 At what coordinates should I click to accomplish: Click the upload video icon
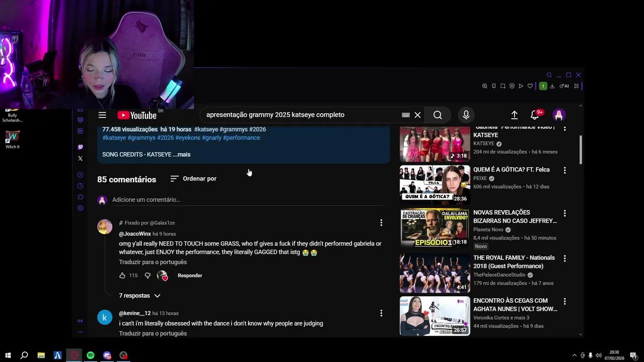pos(514,115)
